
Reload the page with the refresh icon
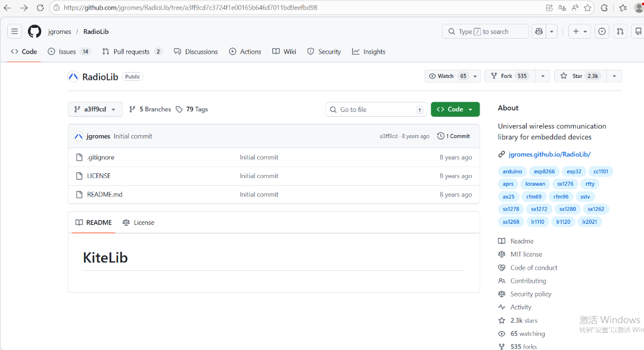click(40, 8)
